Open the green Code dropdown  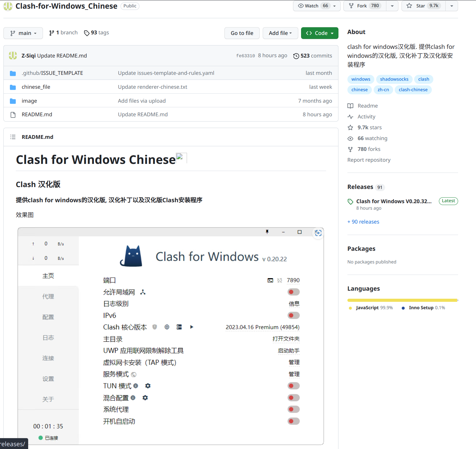click(x=320, y=33)
